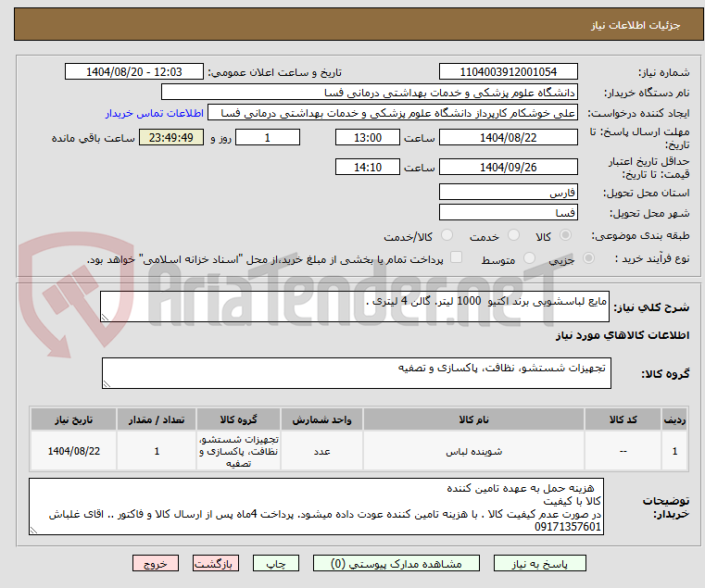Click the استان محل تحویل field فارس

tap(508, 193)
